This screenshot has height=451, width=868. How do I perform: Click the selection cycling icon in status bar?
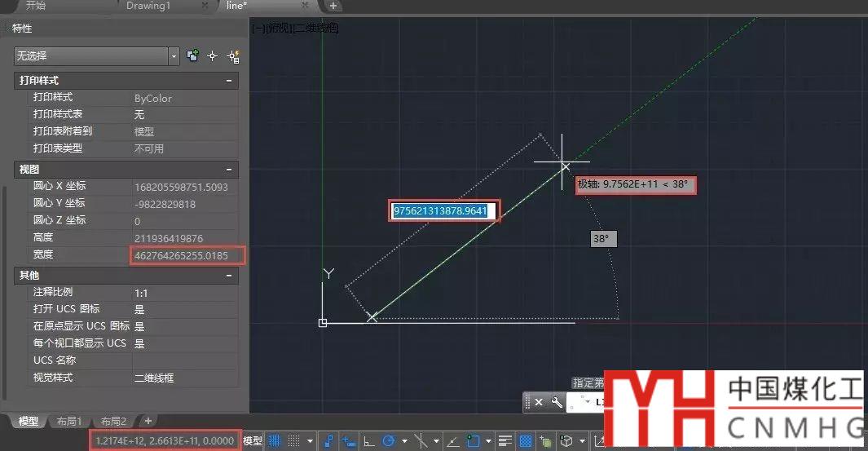coord(546,441)
